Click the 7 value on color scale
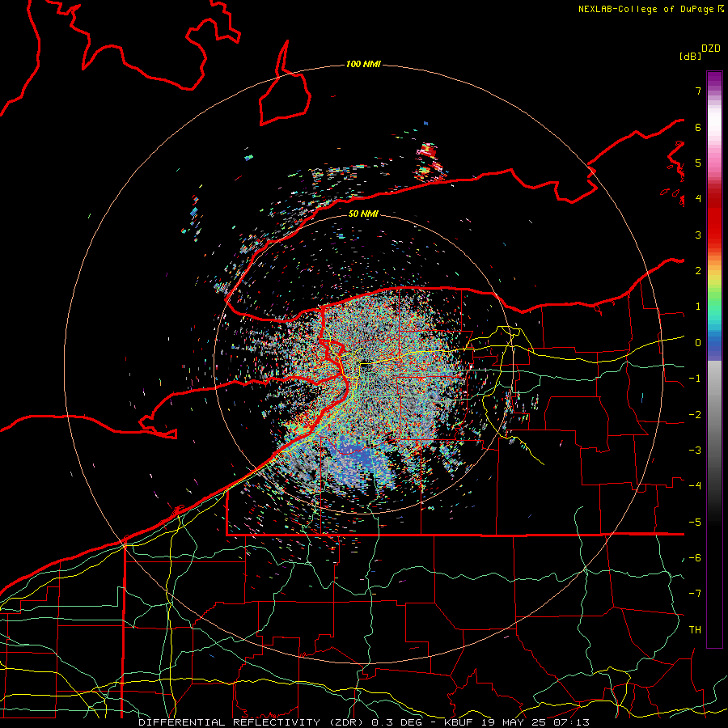 click(x=698, y=91)
